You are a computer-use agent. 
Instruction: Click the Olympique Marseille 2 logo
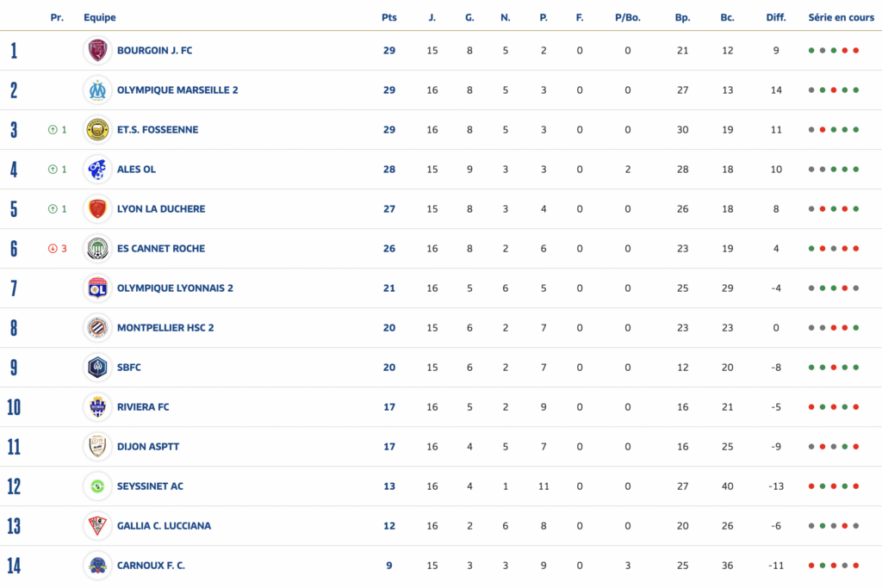coord(98,90)
